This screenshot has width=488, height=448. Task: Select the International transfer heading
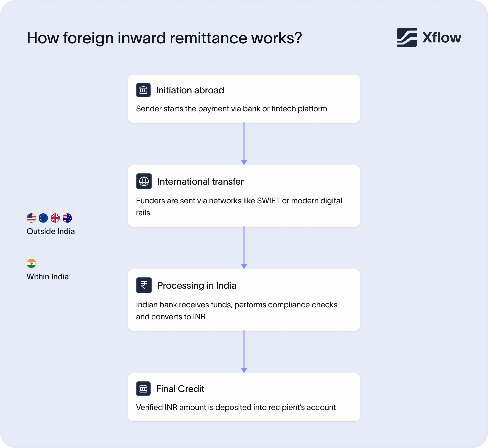tap(200, 182)
